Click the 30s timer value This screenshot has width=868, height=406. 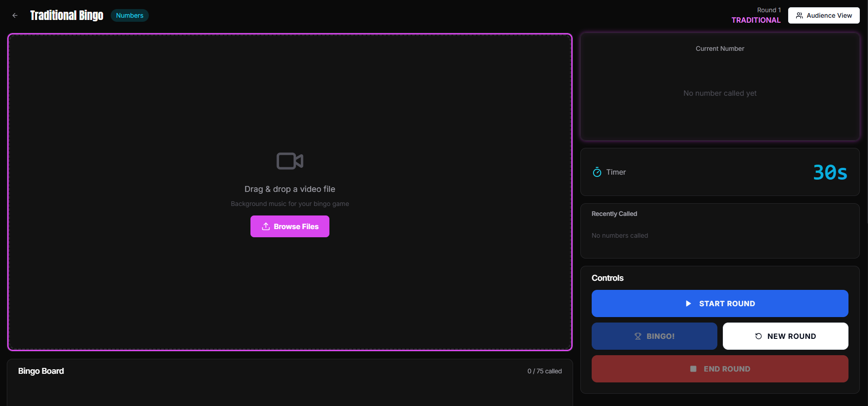tap(830, 172)
